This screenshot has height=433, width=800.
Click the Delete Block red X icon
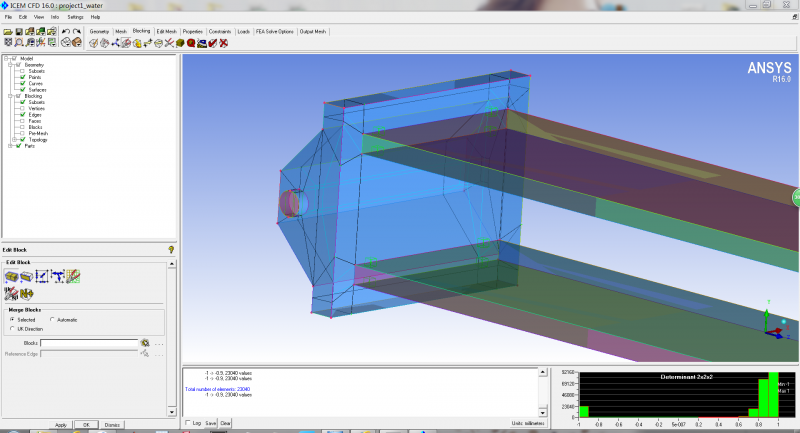pyautogui.click(x=222, y=43)
